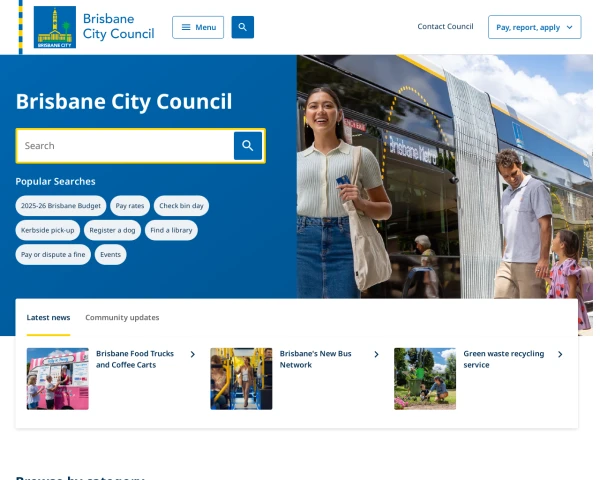The height and width of the screenshot is (480, 600).
Task: Click the Brisbane City Council header wordmark
Action: pyautogui.click(x=119, y=26)
